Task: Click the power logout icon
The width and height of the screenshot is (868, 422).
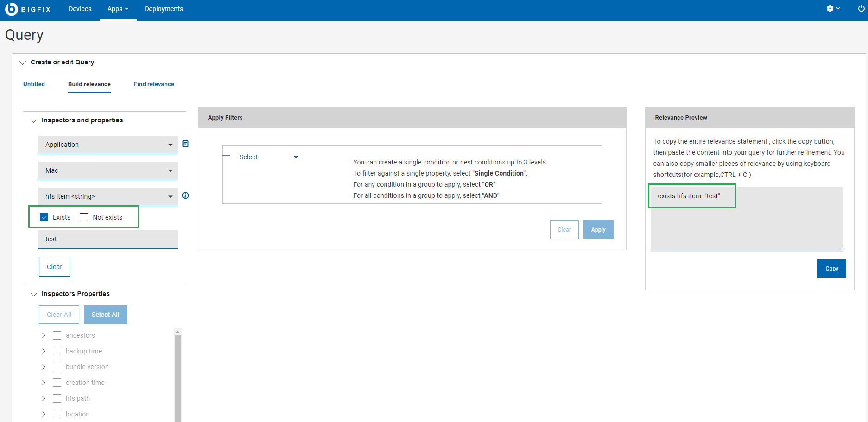Action: point(861,9)
